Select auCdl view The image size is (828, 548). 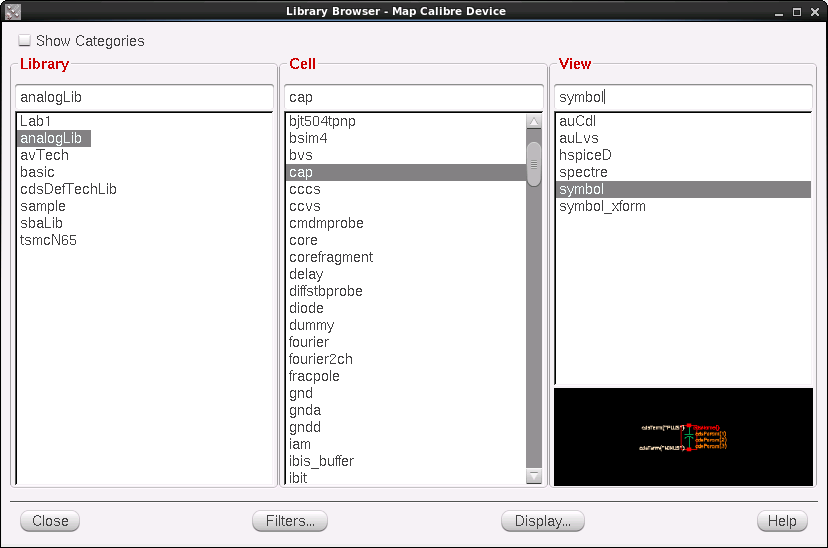coord(577,121)
